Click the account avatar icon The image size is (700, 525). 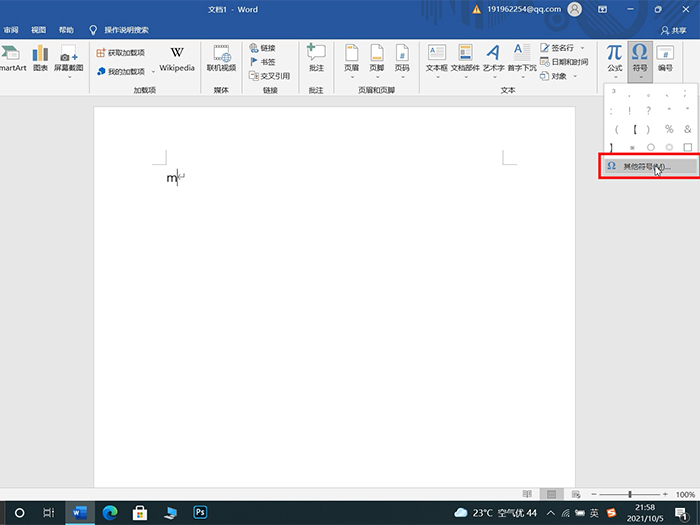click(x=575, y=9)
